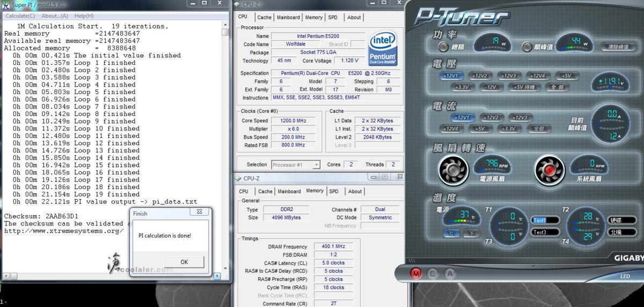Viewport: 644px width, 307px height.
Task: Click the 北橋 temperature label field
Action: (x=621, y=232)
